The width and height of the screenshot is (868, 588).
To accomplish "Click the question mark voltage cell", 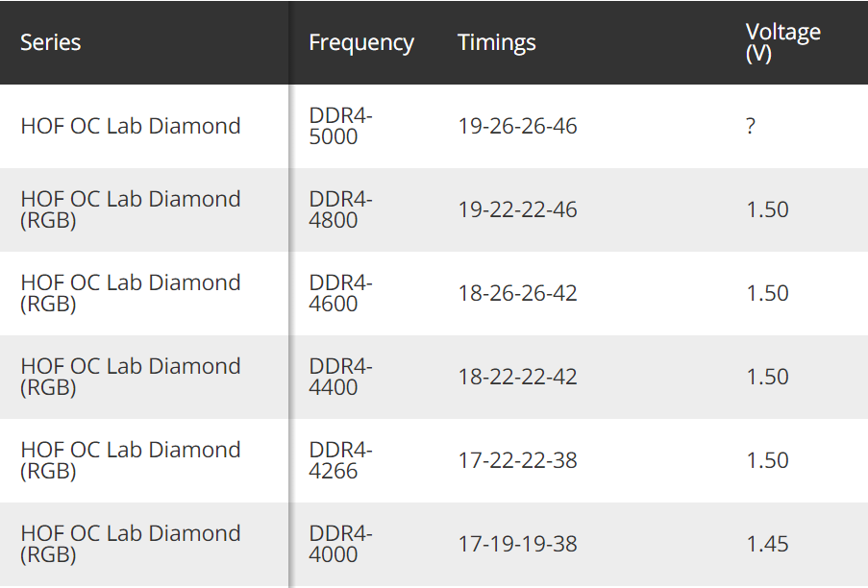I will click(x=750, y=126).
